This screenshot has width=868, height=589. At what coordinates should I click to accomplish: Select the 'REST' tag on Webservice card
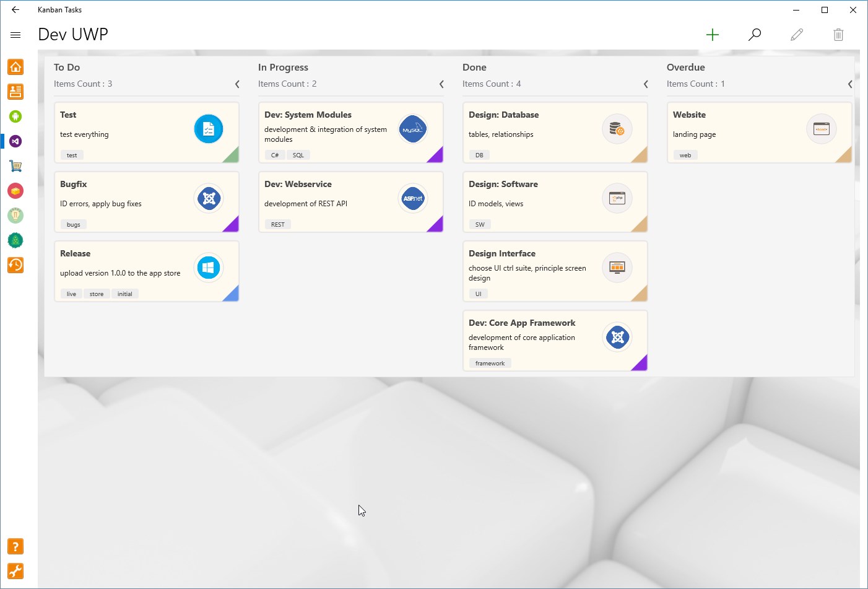coord(278,225)
